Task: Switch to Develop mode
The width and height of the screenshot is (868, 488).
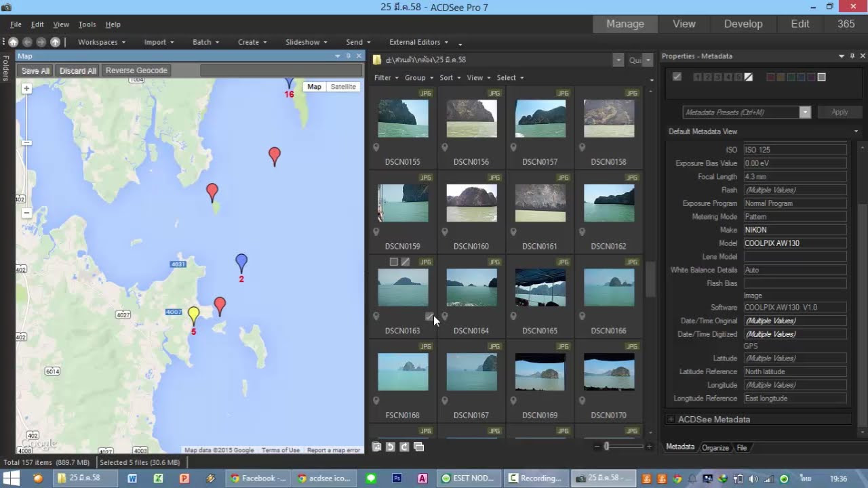Action: [x=743, y=24]
